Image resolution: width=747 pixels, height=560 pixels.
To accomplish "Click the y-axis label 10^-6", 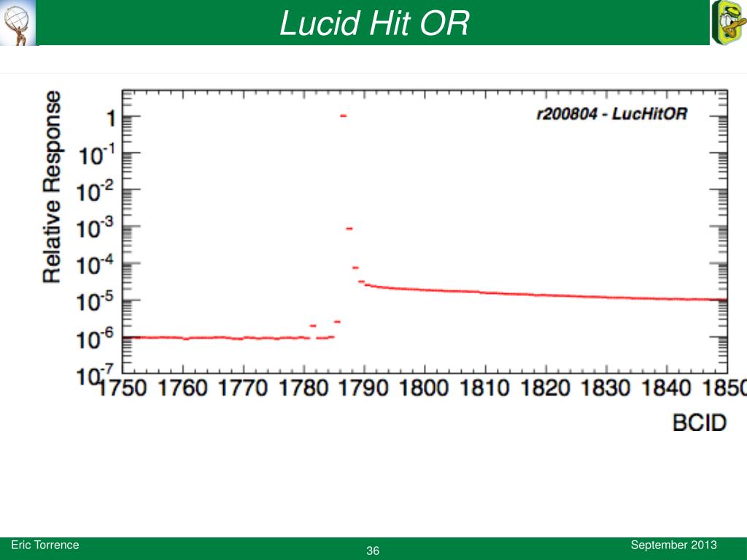I will [96, 338].
